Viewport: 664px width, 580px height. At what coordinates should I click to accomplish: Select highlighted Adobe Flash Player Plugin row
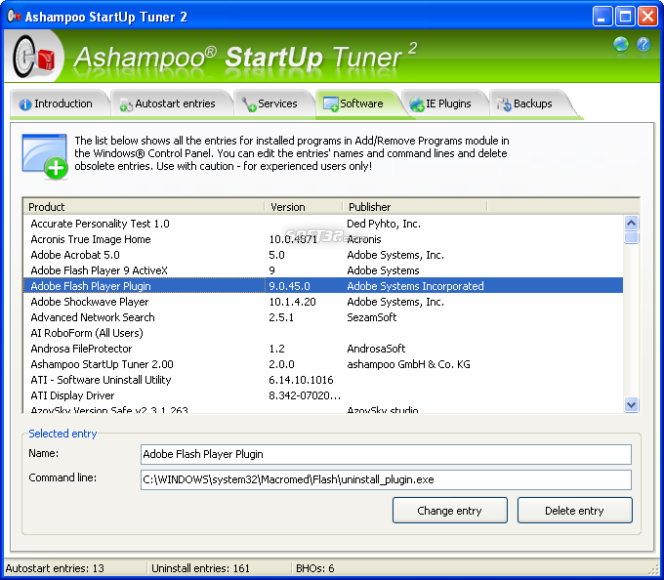coord(323,286)
